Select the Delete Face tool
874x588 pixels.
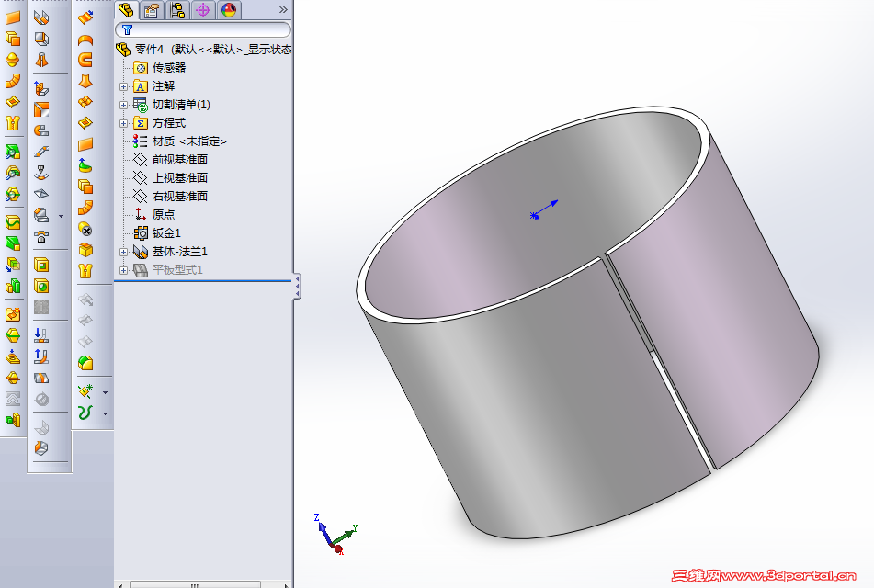click(85, 229)
